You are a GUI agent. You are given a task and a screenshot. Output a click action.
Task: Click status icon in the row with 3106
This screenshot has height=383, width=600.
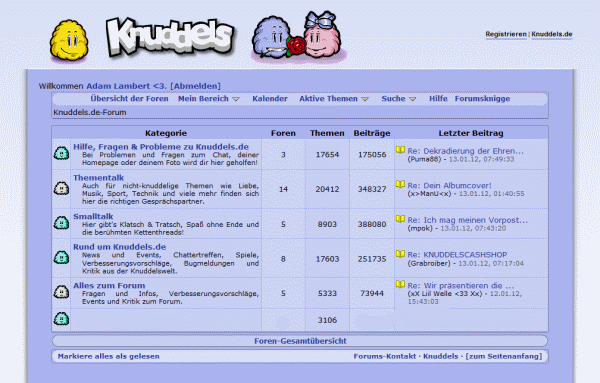(x=61, y=319)
